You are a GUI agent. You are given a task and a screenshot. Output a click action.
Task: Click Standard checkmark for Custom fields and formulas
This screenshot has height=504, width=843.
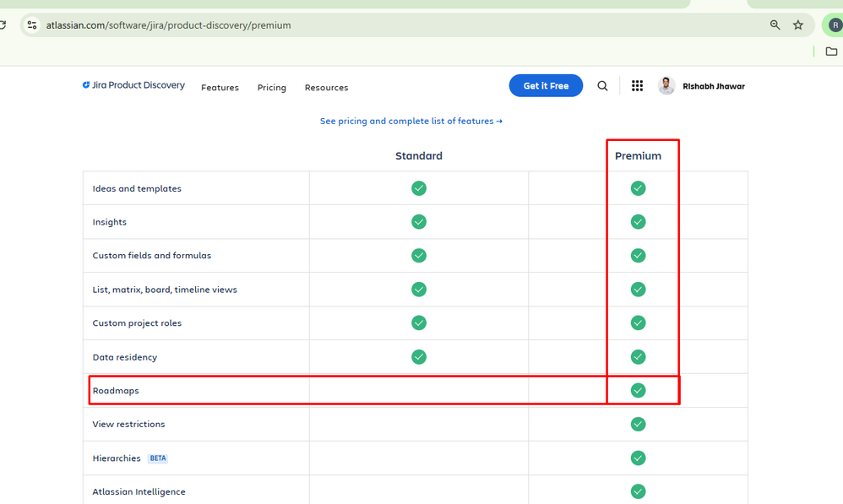419,255
